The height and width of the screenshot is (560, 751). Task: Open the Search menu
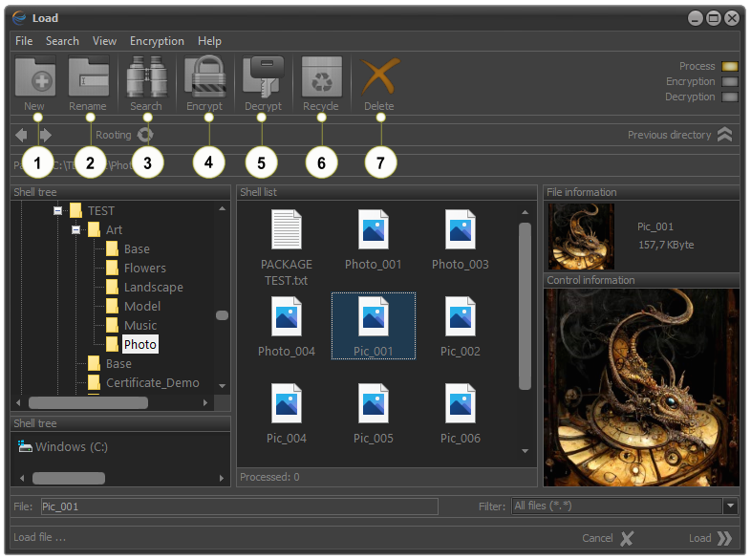62,41
